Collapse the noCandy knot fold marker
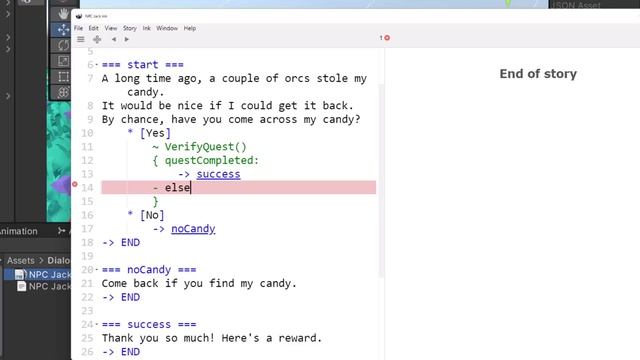 pyautogui.click(x=96, y=270)
